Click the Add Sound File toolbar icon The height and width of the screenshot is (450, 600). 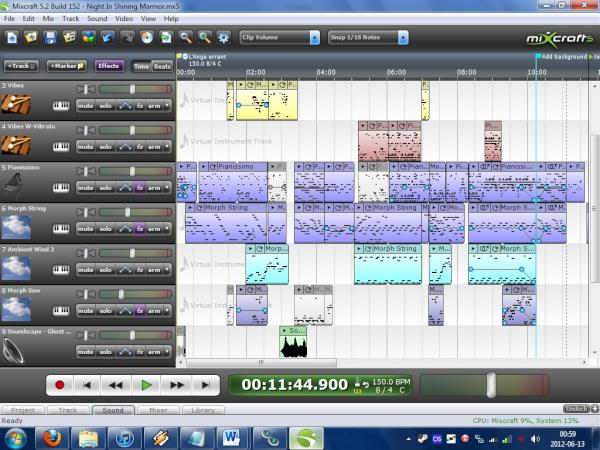(69, 38)
